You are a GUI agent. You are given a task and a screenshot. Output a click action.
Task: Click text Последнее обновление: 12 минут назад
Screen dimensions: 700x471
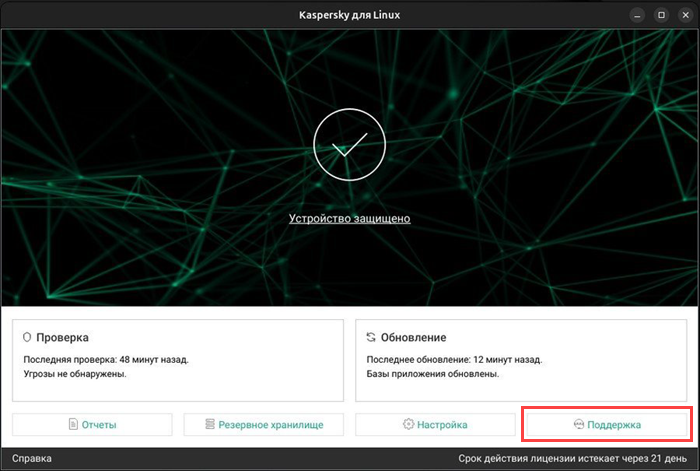tap(454, 359)
